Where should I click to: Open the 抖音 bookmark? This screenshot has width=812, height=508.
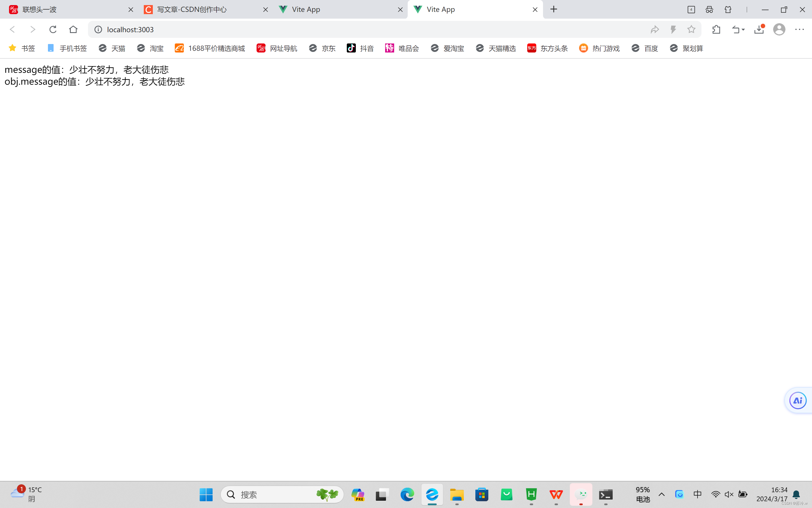pyautogui.click(x=360, y=48)
